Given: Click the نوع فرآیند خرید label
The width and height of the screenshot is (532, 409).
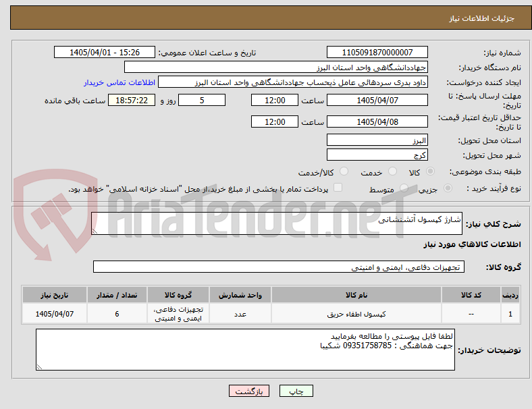Looking at the screenshot, I should [494, 188].
